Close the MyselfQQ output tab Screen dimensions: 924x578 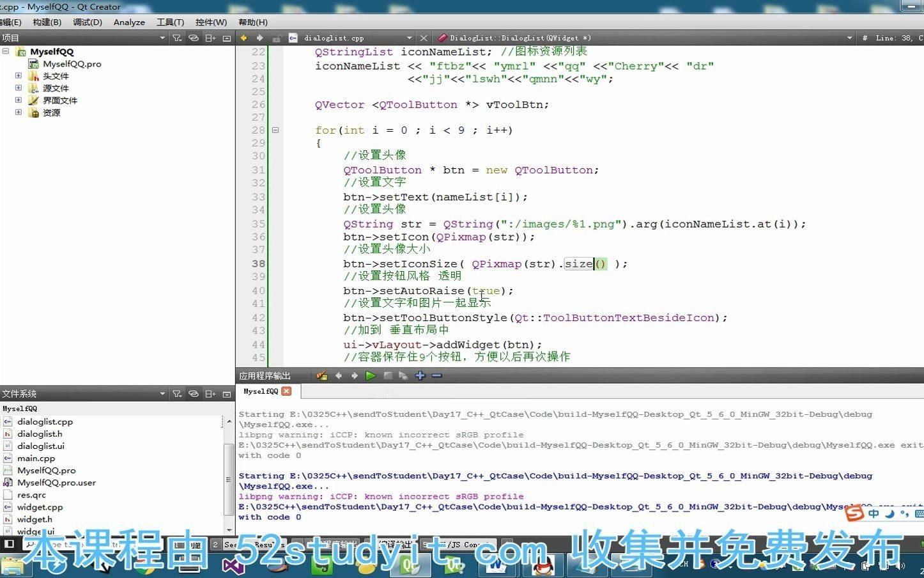tap(286, 391)
